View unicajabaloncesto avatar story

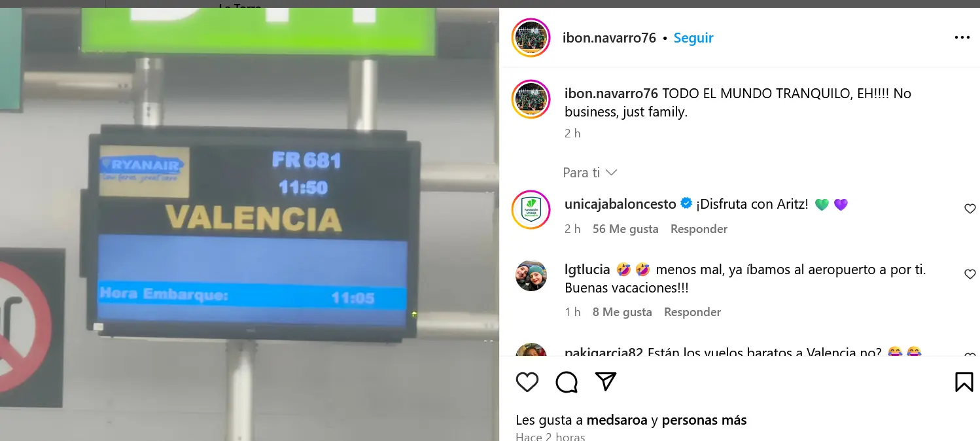[531, 210]
